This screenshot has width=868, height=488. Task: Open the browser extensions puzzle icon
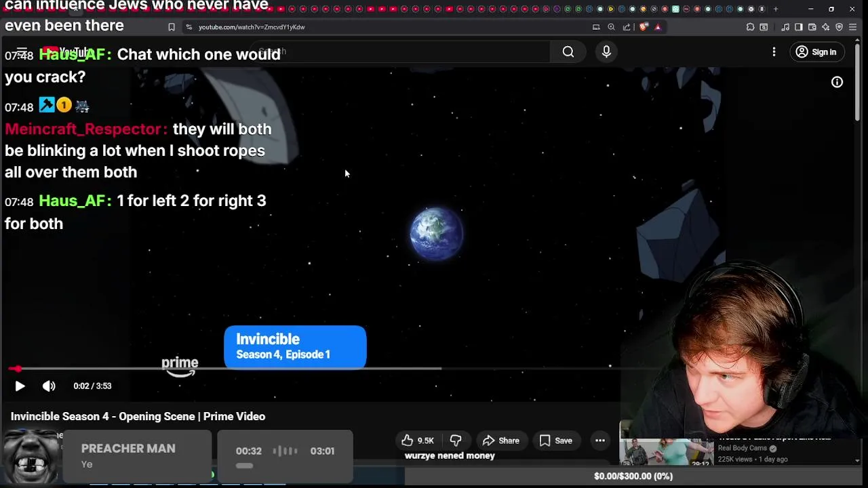(750, 27)
